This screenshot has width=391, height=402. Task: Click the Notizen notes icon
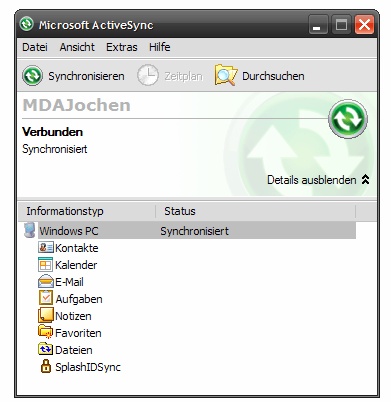click(46, 315)
